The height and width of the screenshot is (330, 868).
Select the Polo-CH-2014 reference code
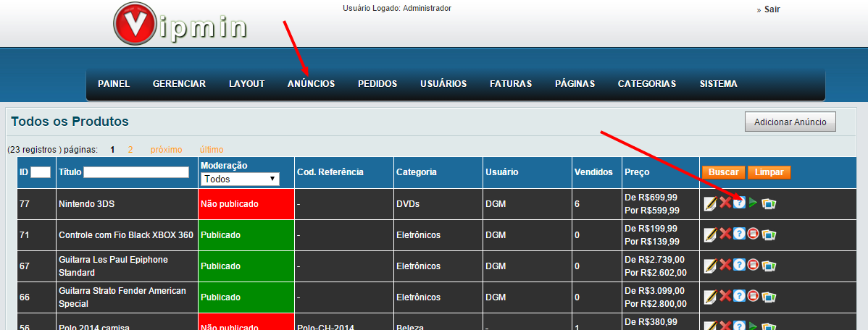(x=325, y=327)
